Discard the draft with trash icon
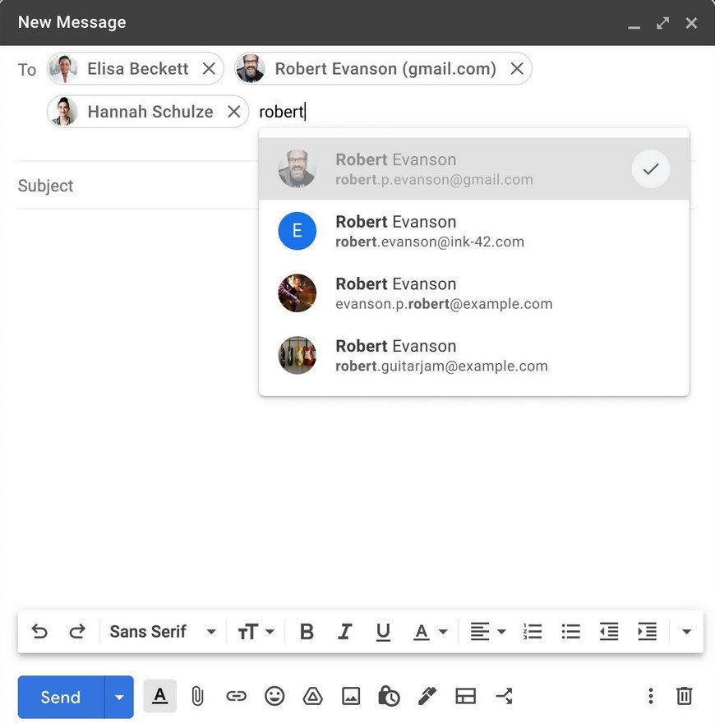The image size is (715, 728). click(x=685, y=696)
